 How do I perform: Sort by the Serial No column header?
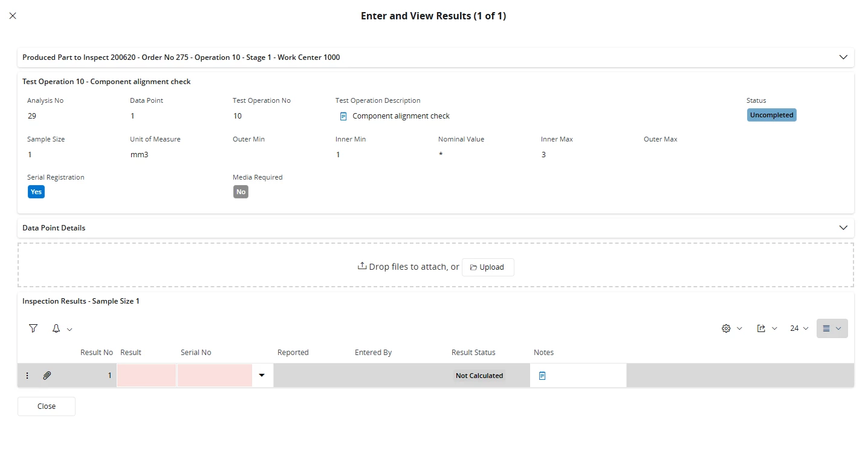click(x=196, y=353)
